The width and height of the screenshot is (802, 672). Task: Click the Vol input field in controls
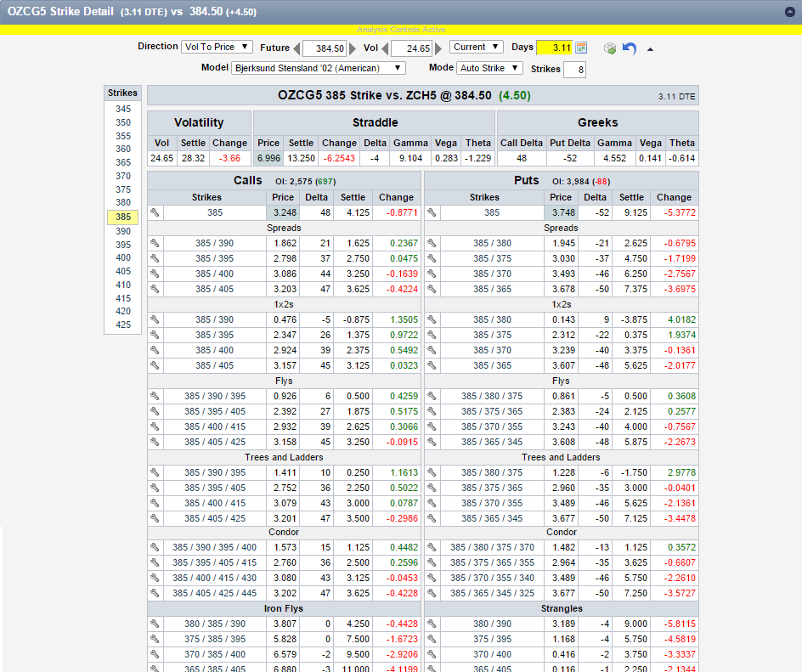(412, 48)
